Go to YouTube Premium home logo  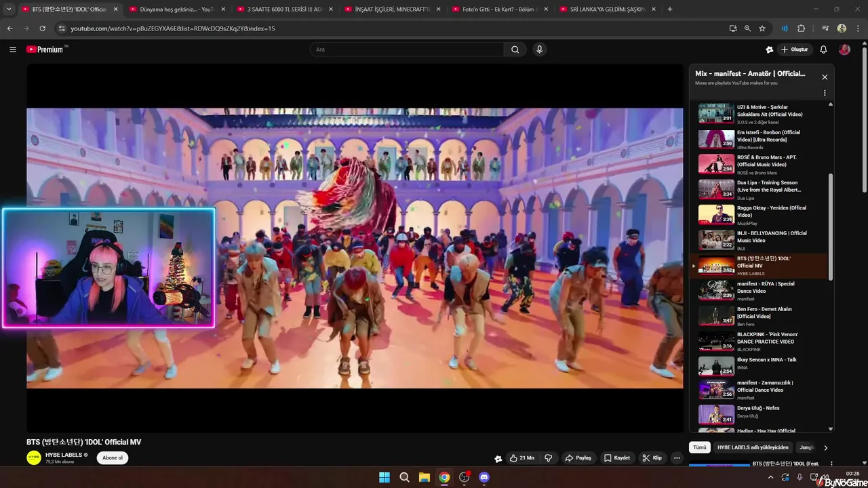[46, 49]
